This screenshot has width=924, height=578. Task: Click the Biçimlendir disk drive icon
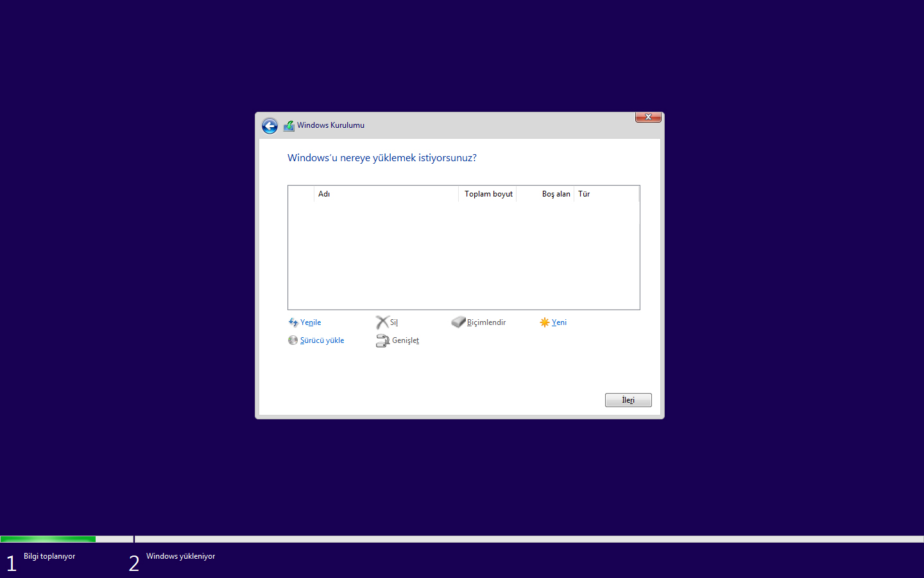pos(458,322)
